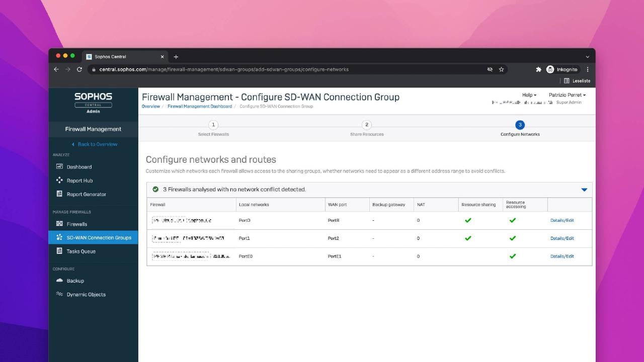This screenshot has width=644, height=362.
Task: Open the Help dropdown menu
Action: [x=529, y=95]
